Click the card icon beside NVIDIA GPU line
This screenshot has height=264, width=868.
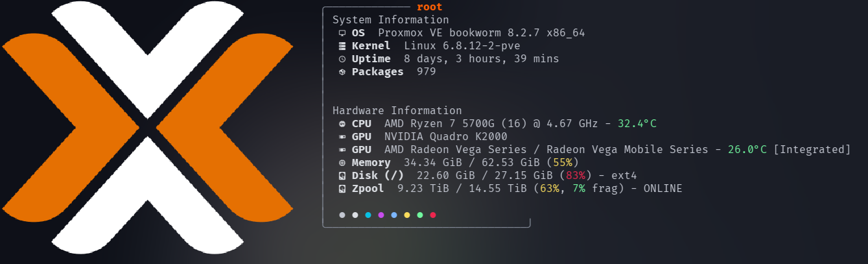(342, 137)
